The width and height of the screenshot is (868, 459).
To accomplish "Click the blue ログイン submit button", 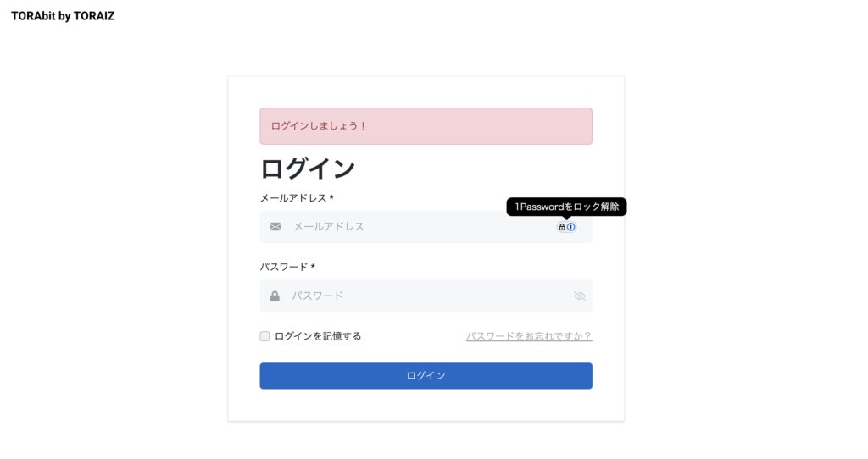I will point(426,375).
